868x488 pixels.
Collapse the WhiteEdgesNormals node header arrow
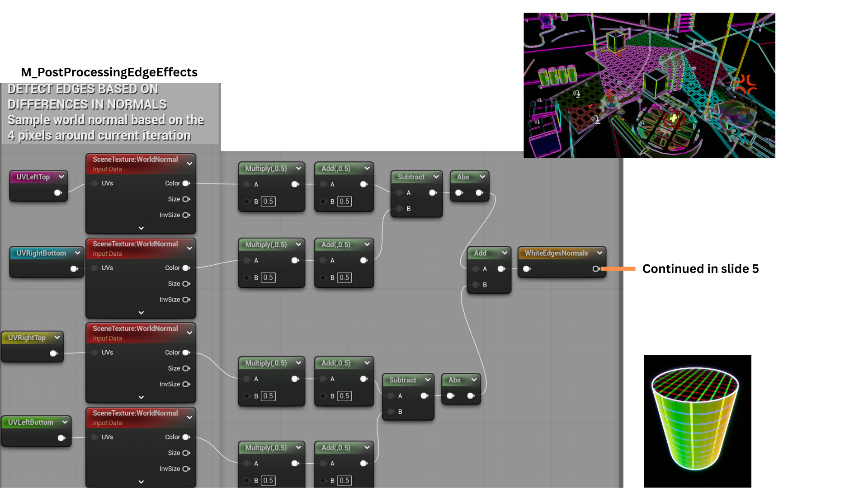pyautogui.click(x=599, y=253)
